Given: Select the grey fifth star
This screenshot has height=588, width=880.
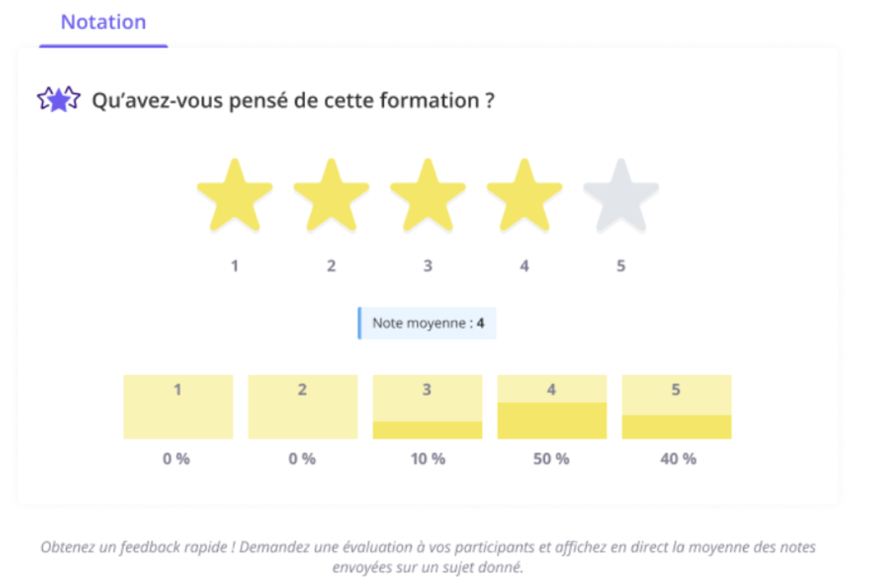Looking at the screenshot, I should point(621,196).
